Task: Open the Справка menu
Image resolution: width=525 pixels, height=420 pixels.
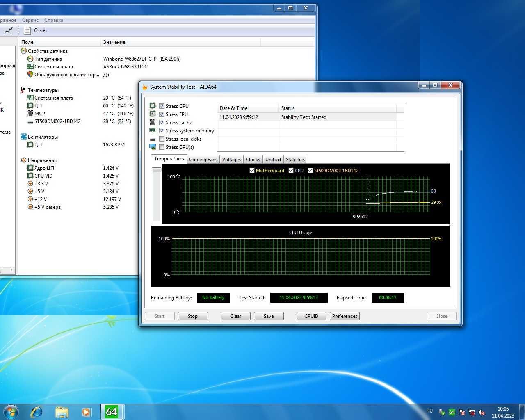Action: (54, 20)
